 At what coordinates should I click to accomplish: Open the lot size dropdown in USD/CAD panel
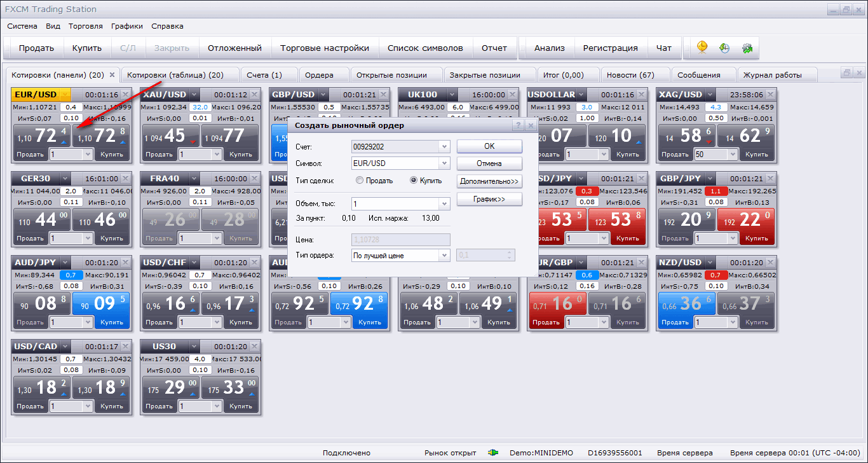click(89, 406)
